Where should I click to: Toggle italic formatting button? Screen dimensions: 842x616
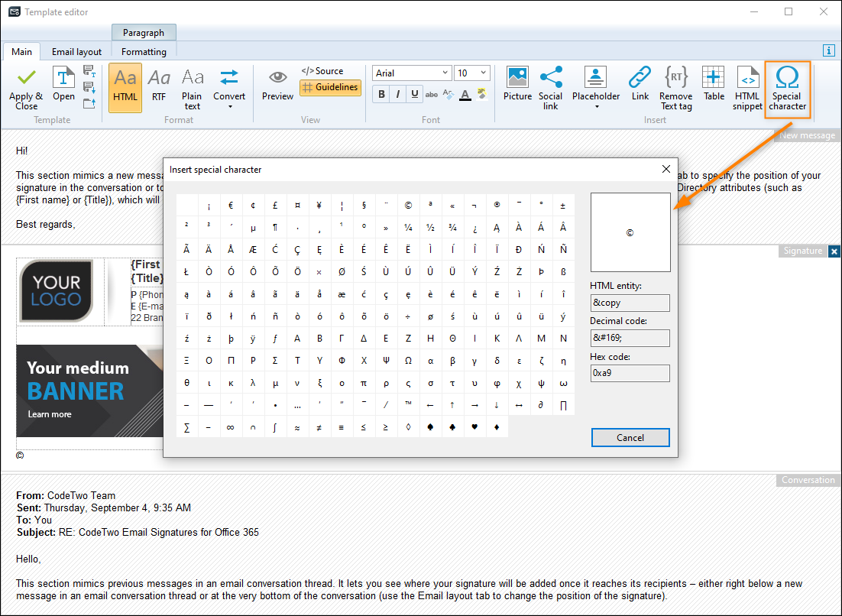click(x=397, y=94)
